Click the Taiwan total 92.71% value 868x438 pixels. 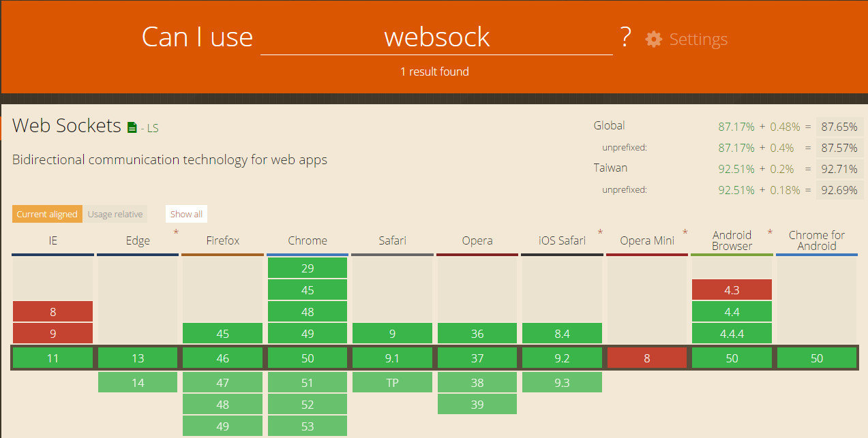coord(839,169)
